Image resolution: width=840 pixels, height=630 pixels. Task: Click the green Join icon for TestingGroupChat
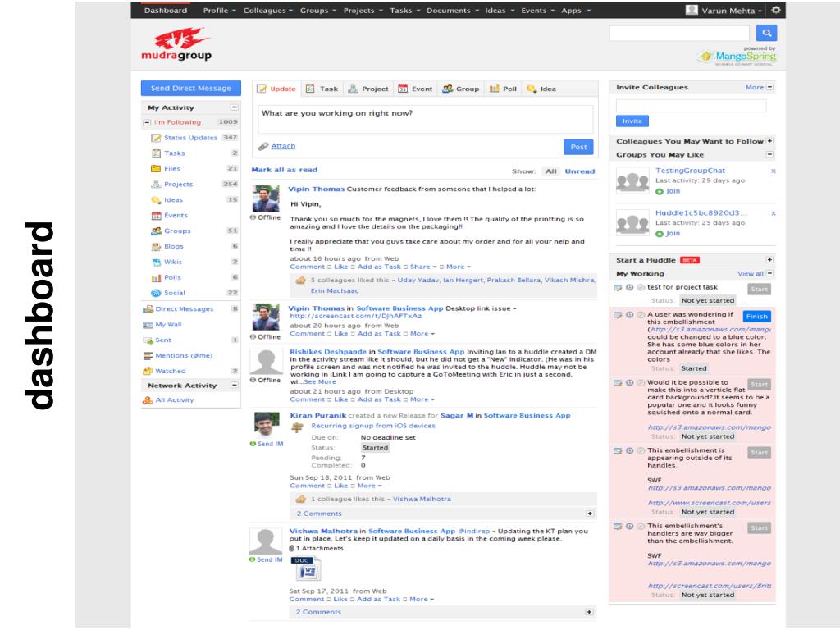[660, 192]
